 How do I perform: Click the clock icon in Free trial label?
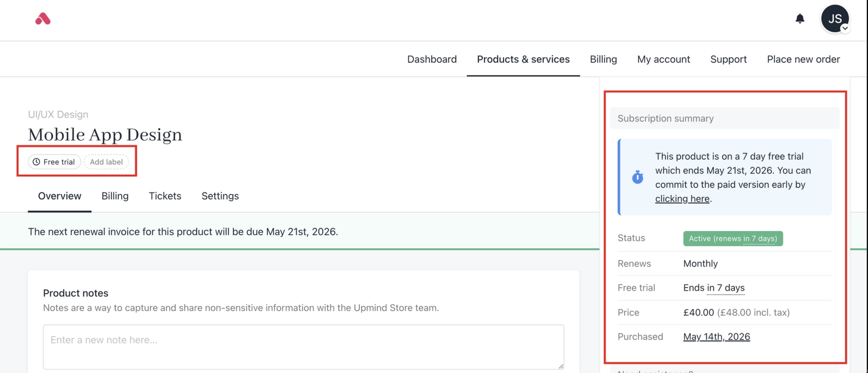coord(36,162)
